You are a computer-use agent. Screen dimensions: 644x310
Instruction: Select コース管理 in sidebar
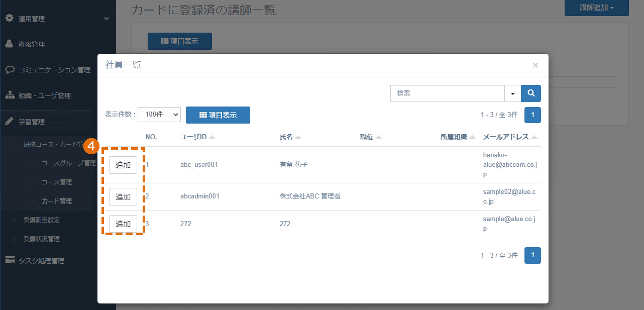coord(56,182)
